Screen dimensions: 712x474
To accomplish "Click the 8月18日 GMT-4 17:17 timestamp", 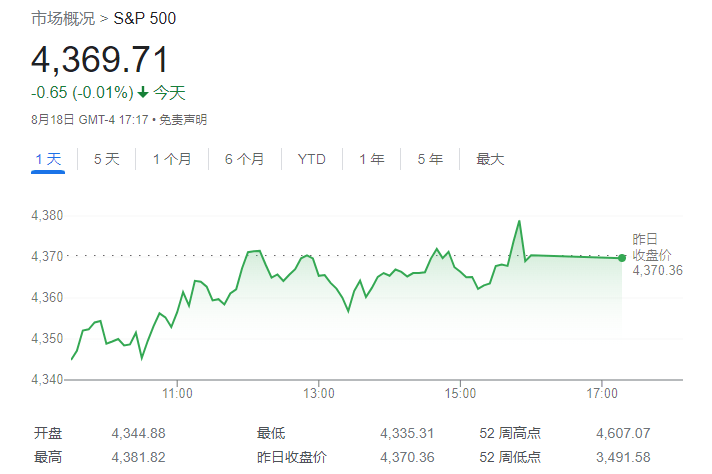I will 90,120.
